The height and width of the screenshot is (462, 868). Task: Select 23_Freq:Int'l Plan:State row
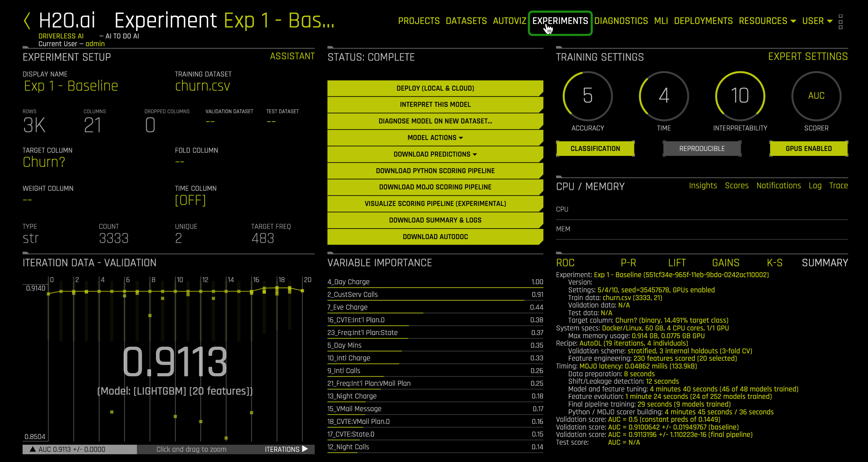point(435,333)
